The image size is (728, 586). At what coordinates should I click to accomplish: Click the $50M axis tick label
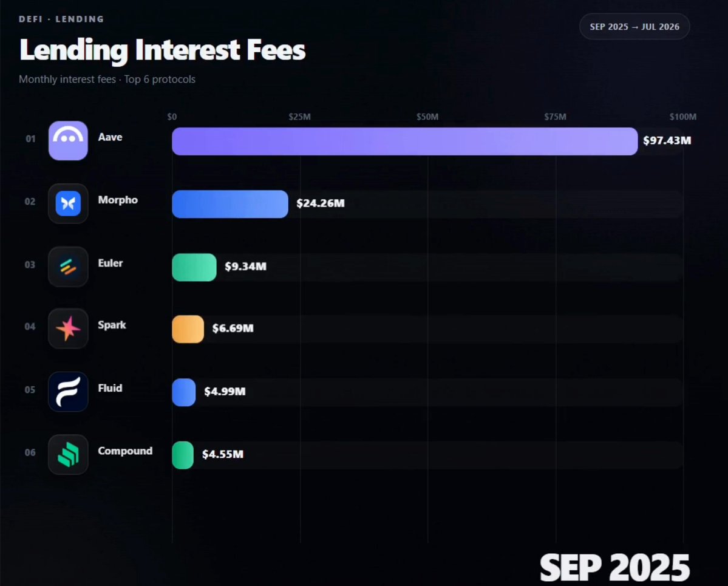[427, 117]
